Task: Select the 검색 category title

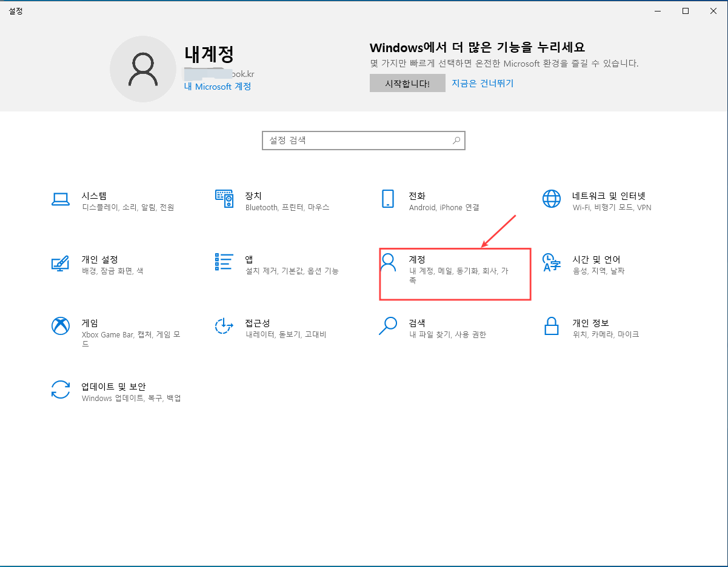Action: [417, 323]
